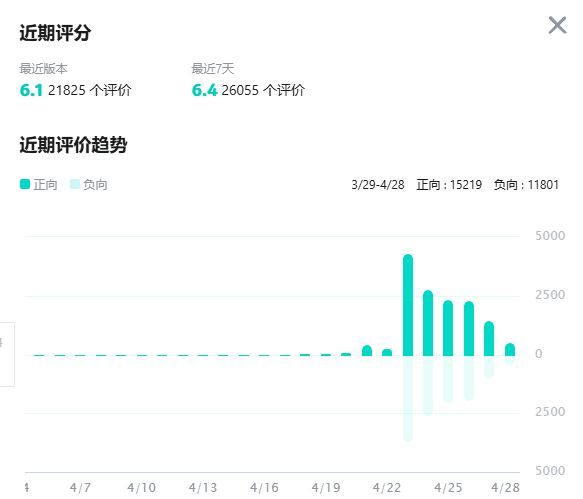This screenshot has width=583, height=499.
Task: Click the 3/29-4/28 date range text
Action: [378, 184]
